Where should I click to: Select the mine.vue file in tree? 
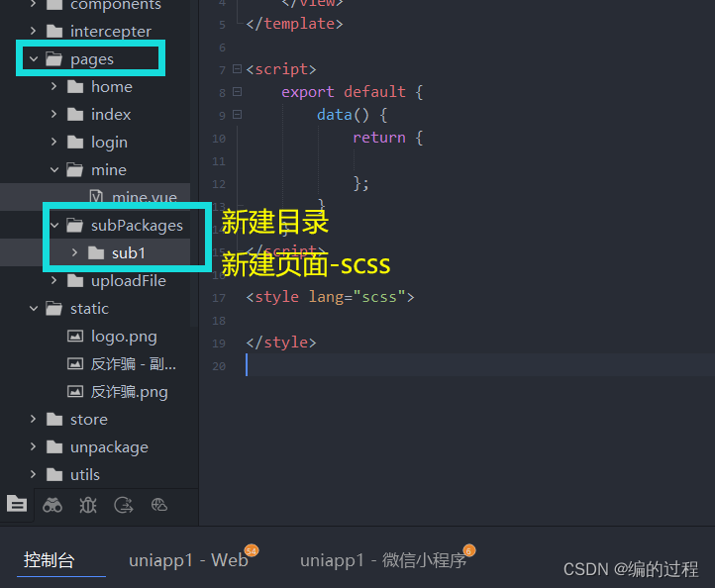(x=95, y=197)
